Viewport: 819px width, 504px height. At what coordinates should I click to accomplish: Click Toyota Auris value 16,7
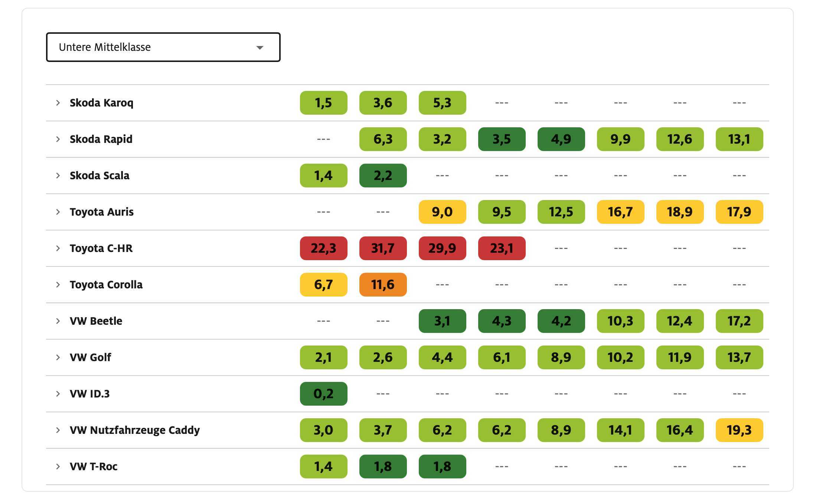[621, 212]
